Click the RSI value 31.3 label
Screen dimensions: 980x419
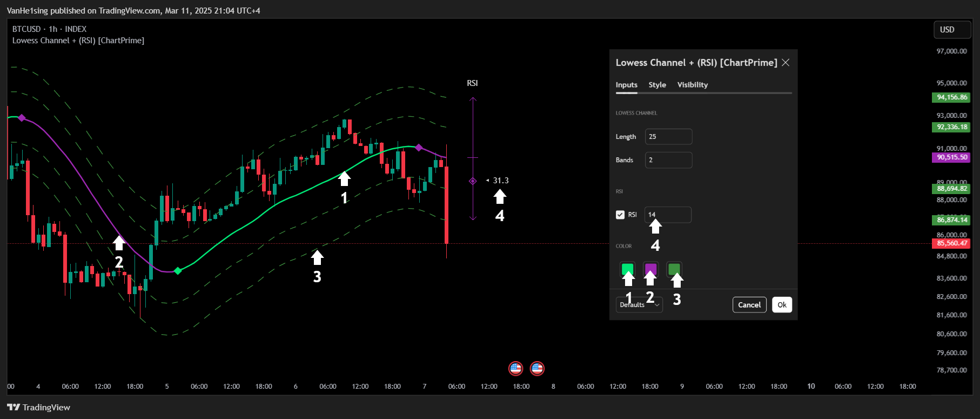tap(500, 181)
